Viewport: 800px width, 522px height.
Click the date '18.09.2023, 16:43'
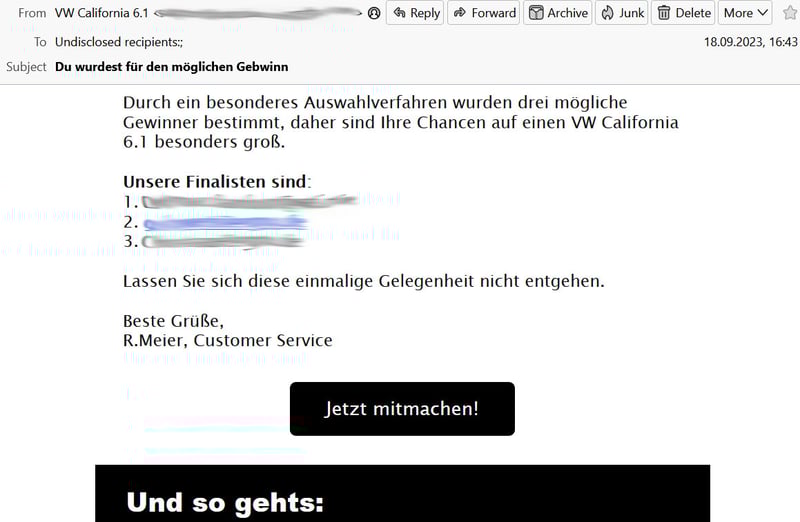tap(751, 42)
